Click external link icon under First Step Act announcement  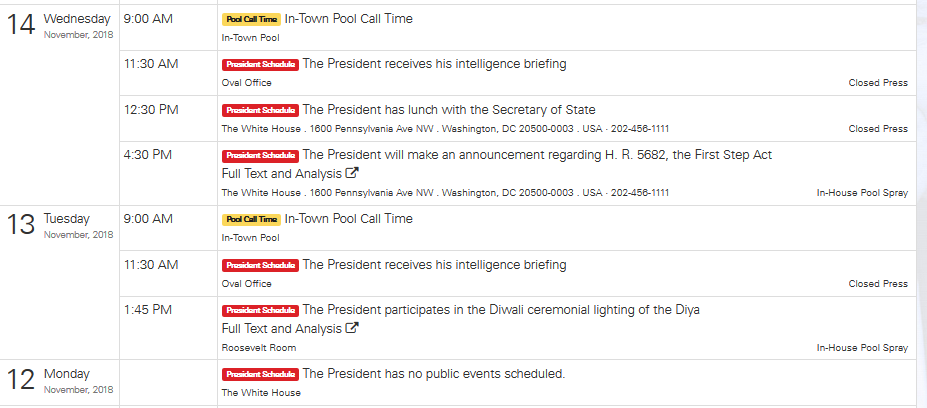pyautogui.click(x=353, y=173)
